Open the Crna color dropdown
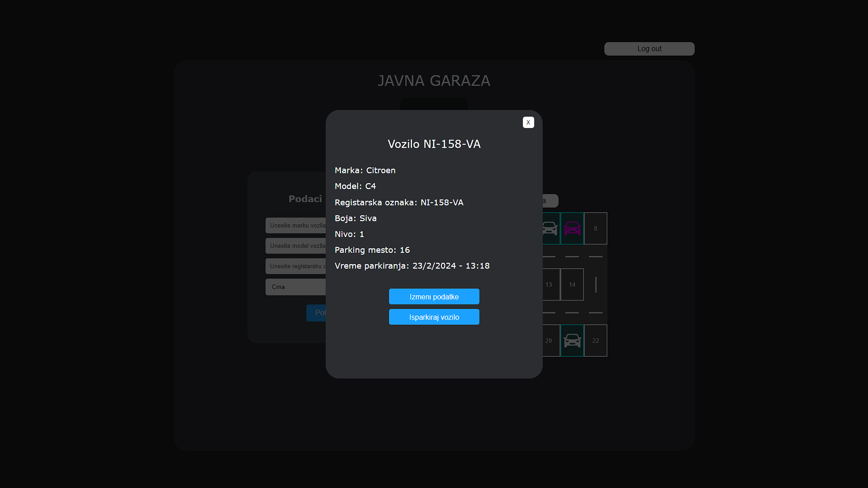The width and height of the screenshot is (868, 488). (x=296, y=287)
